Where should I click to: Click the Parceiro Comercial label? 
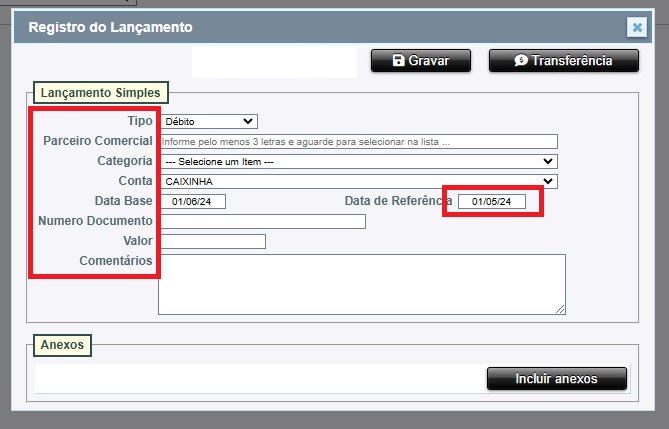tap(97, 141)
